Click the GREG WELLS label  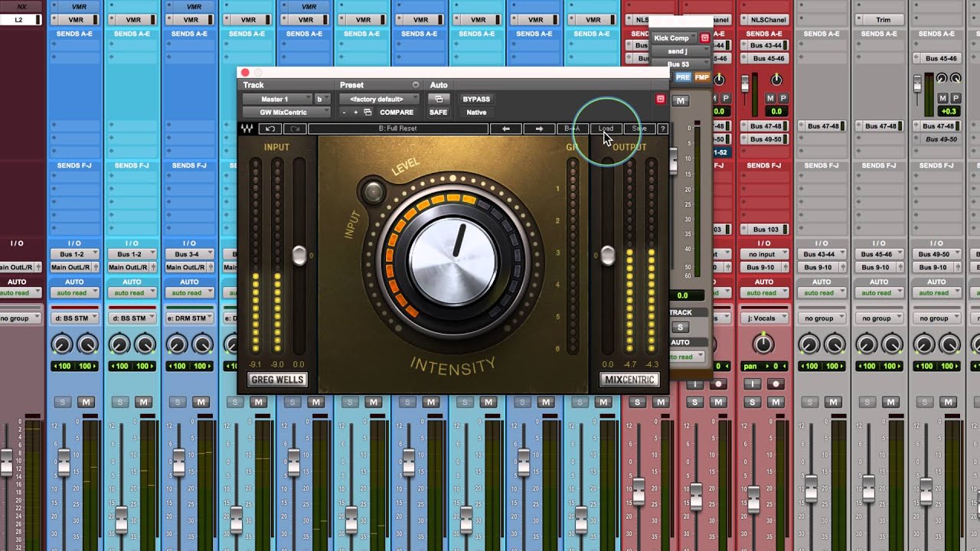pyautogui.click(x=278, y=380)
